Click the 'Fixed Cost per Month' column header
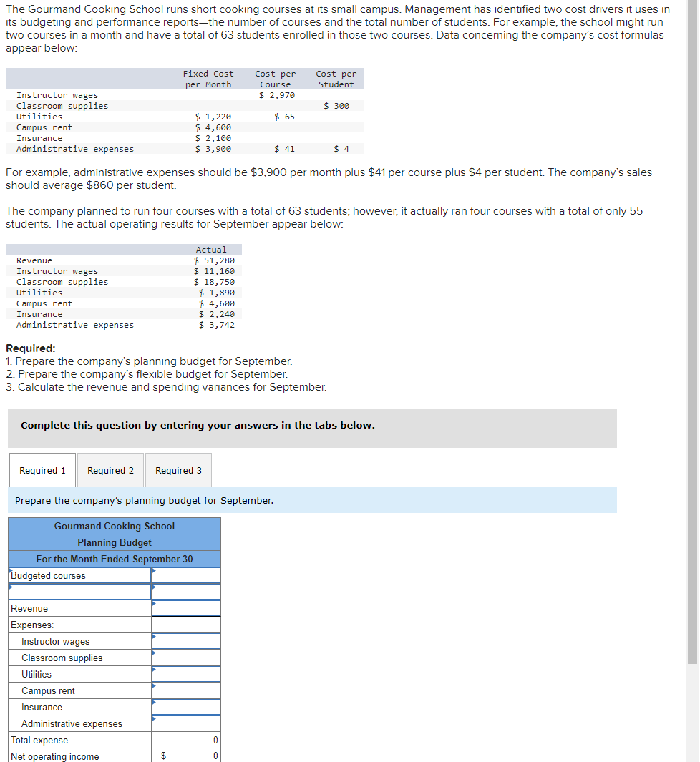700x762 pixels. click(x=208, y=79)
